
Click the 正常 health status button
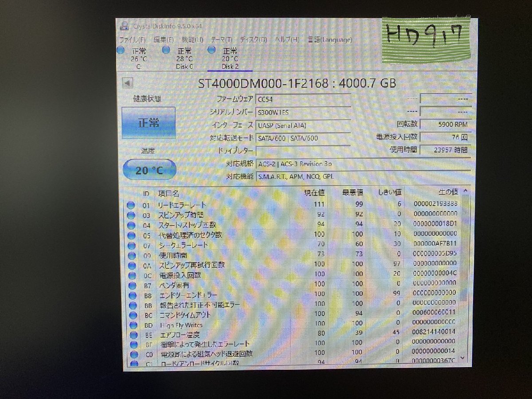coord(148,123)
